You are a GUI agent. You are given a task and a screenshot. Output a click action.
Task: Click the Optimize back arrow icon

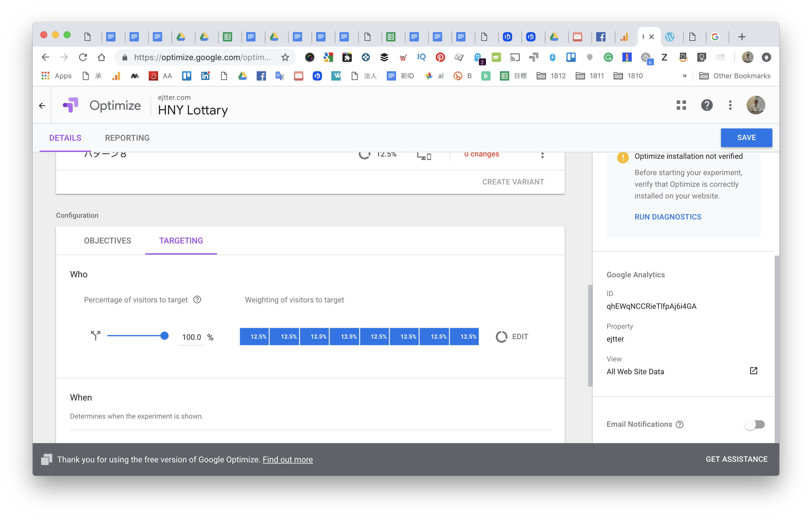coord(42,106)
